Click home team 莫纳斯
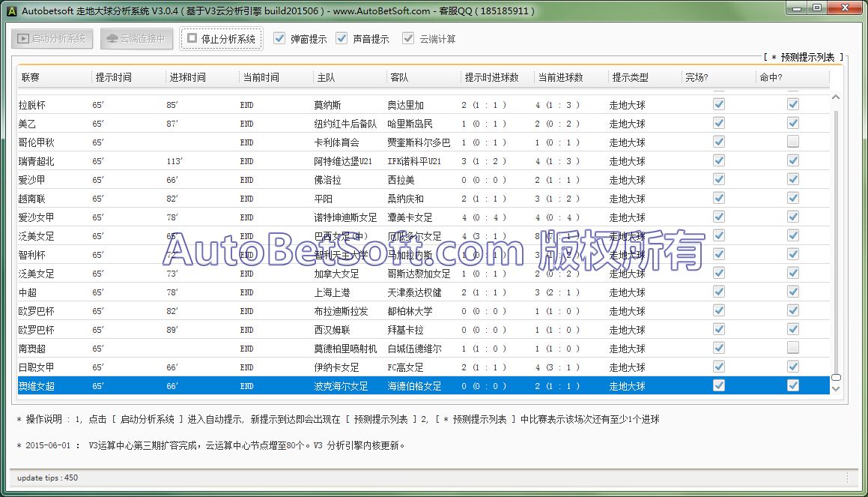868x497 pixels. pos(328,105)
